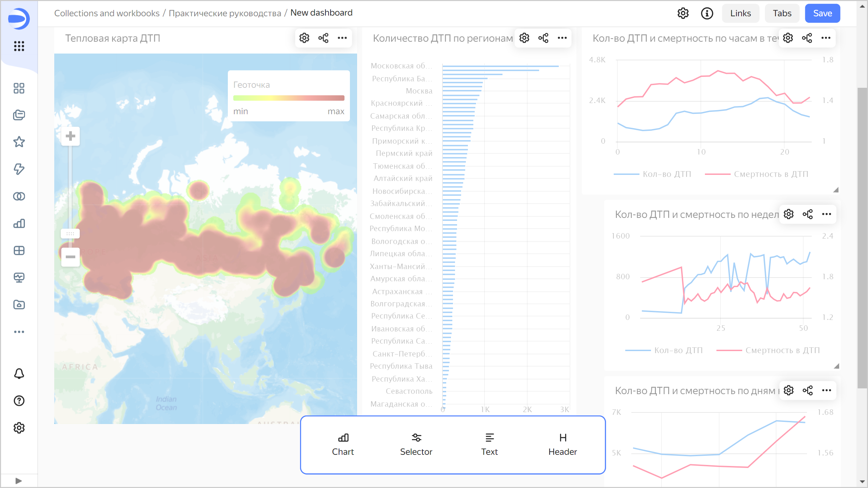
Task: Open more options on heat map widget
Action: (x=342, y=38)
